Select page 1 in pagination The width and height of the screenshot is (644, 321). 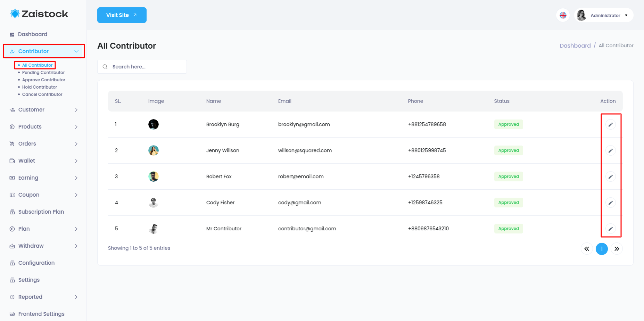coord(602,249)
